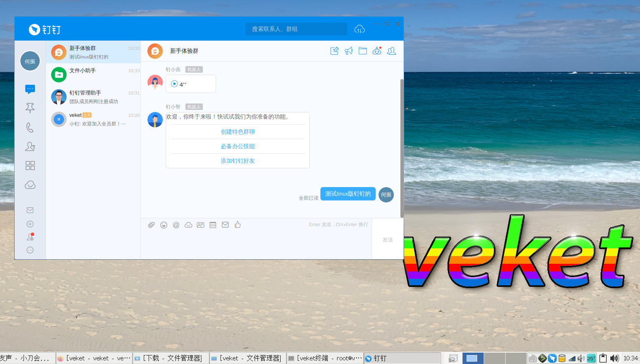Screen dimensions: 640x364
Task: Select the first virtual desktop in pager
Action: tap(473, 358)
